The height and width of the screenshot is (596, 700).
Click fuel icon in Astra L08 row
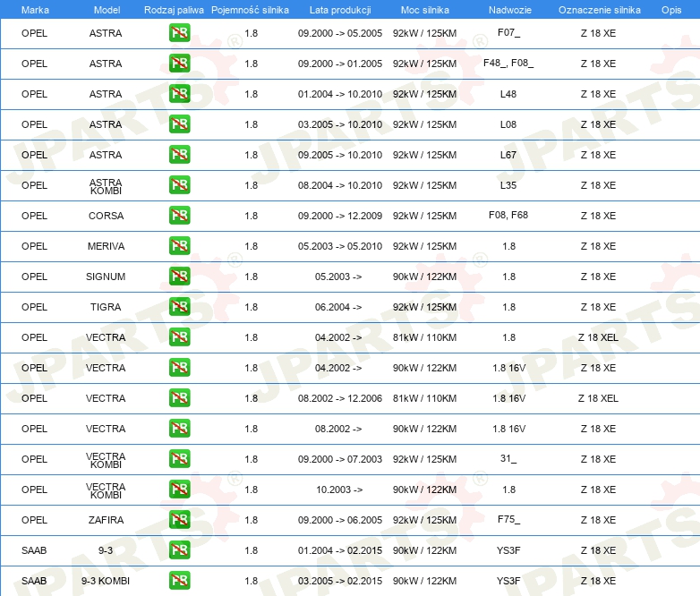[x=179, y=124]
